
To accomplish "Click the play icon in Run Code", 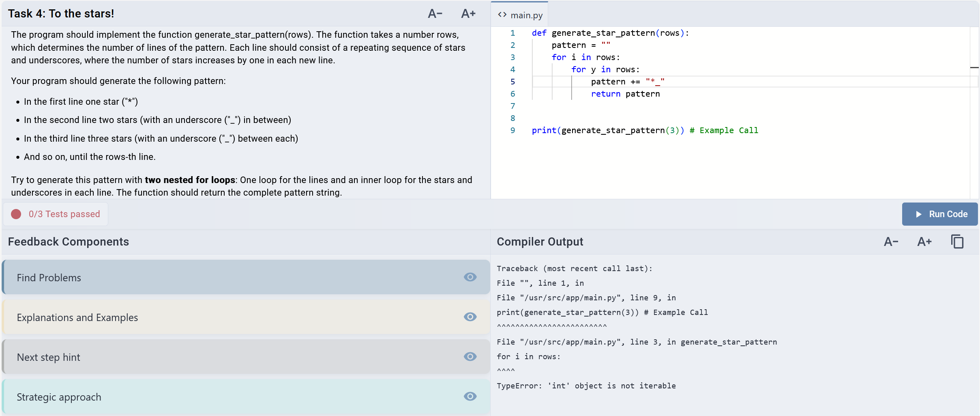I will pos(918,214).
